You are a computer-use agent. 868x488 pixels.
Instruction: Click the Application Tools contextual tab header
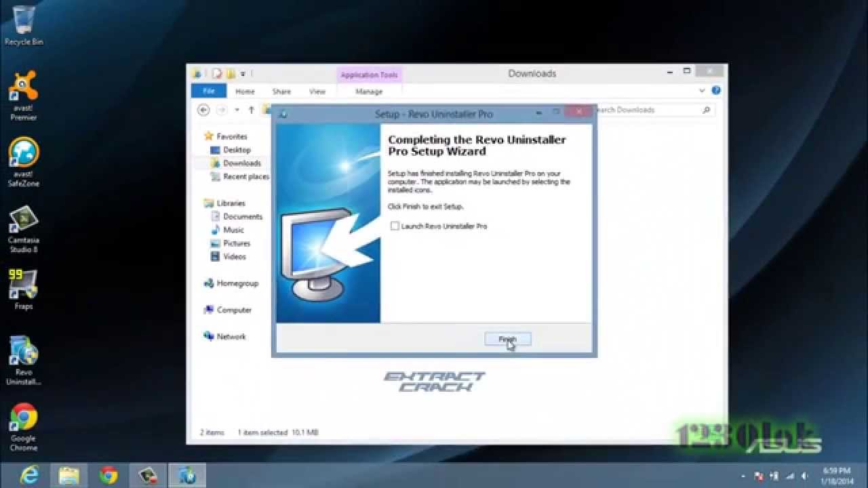click(x=369, y=75)
